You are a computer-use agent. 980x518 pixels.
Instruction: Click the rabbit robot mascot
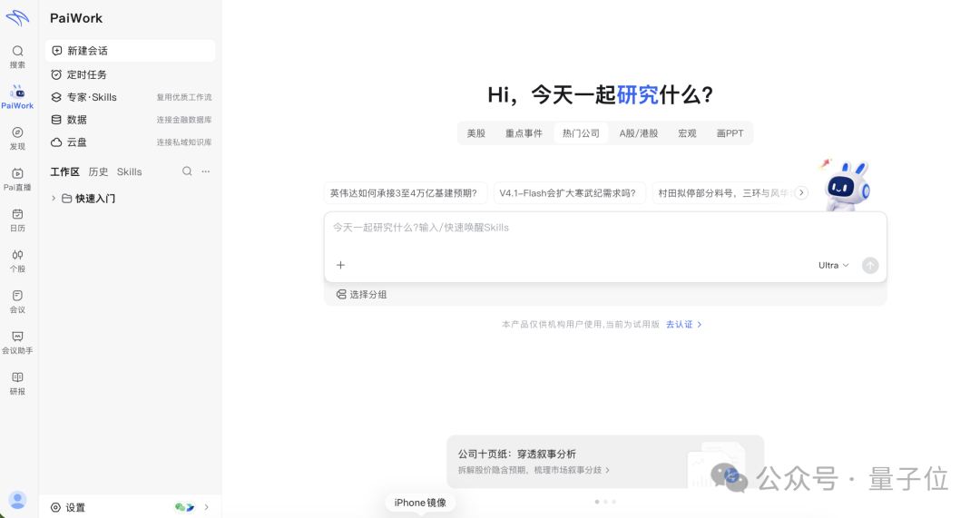click(x=846, y=184)
